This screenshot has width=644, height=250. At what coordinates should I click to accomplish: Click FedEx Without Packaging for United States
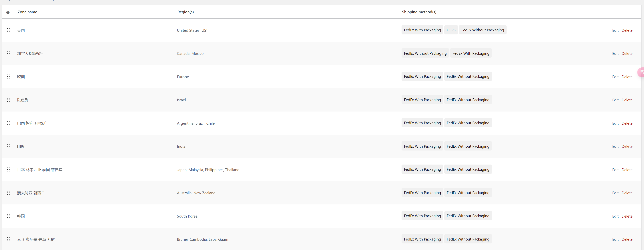pos(482,30)
